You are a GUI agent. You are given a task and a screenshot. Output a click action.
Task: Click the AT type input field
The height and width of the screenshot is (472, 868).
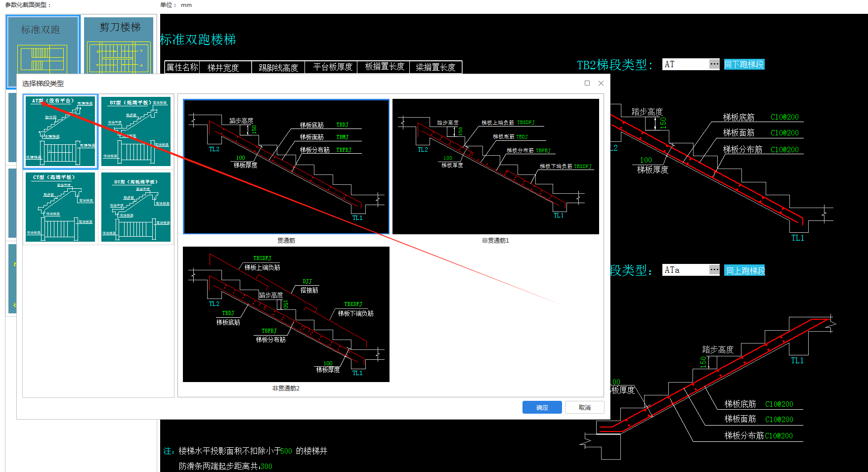(686, 64)
